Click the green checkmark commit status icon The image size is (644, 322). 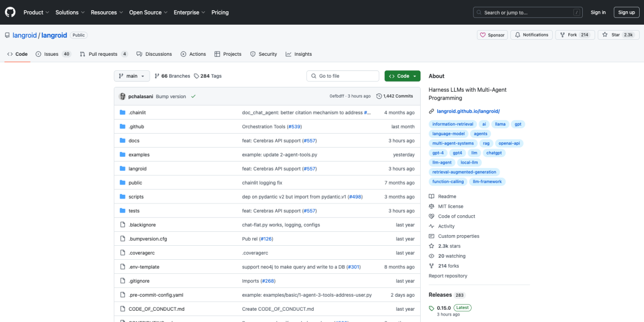(193, 97)
